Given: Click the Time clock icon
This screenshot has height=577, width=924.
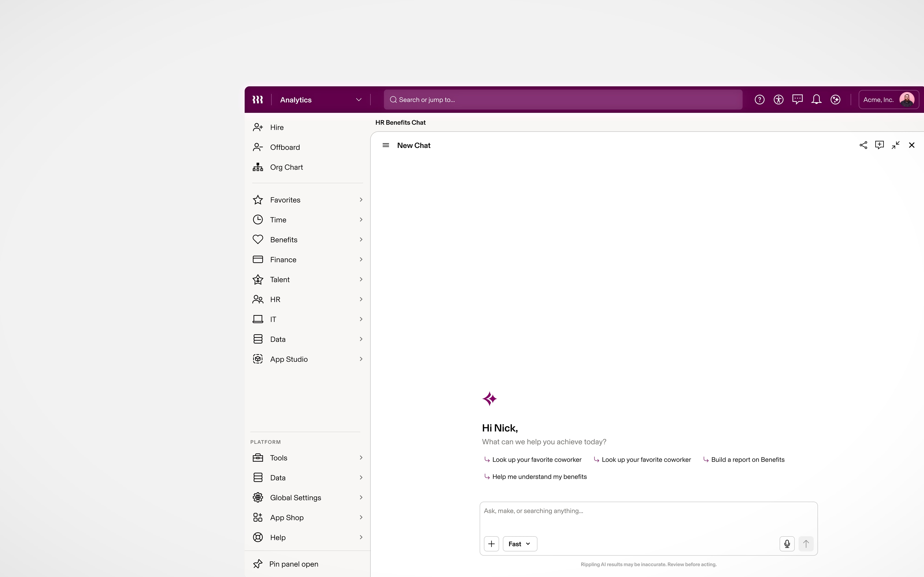Looking at the screenshot, I should (x=258, y=219).
